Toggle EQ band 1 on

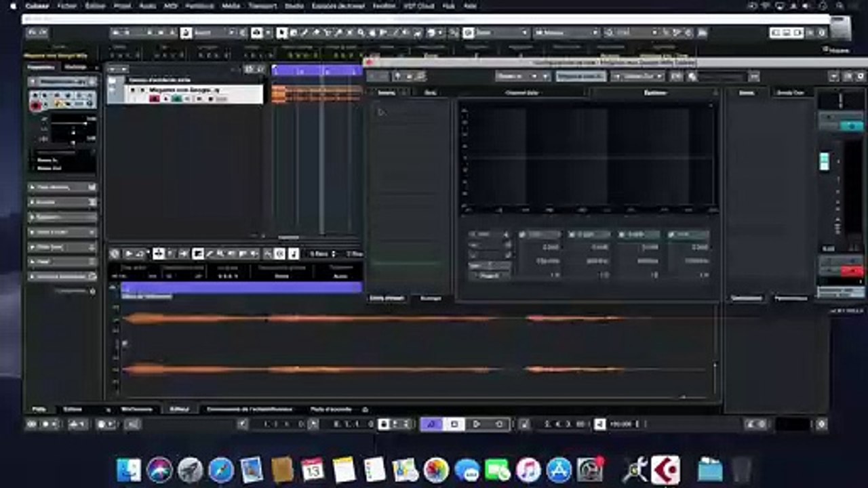click(x=523, y=235)
